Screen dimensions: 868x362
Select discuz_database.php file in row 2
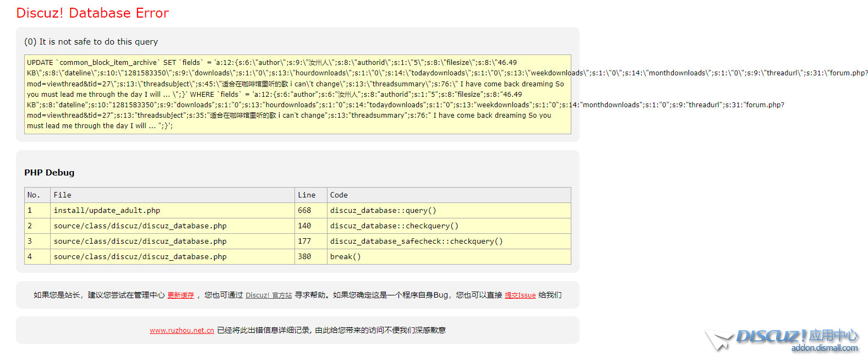(173, 226)
